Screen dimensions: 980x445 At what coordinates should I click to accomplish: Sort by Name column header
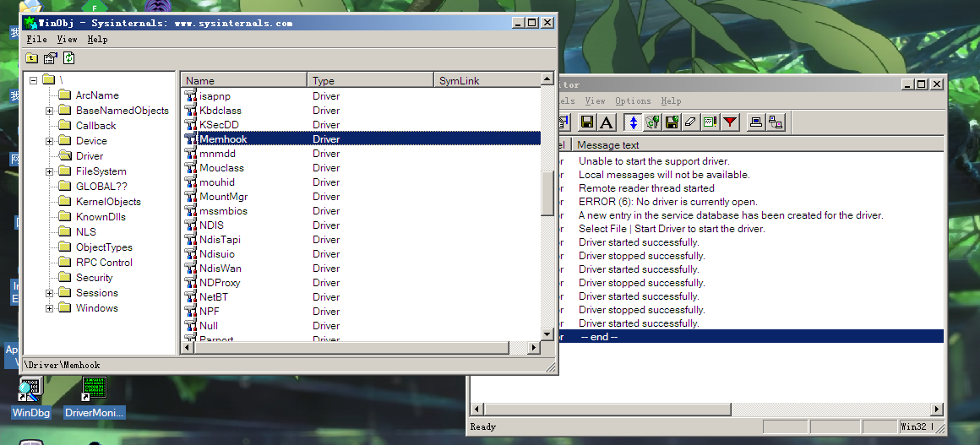pyautogui.click(x=244, y=80)
